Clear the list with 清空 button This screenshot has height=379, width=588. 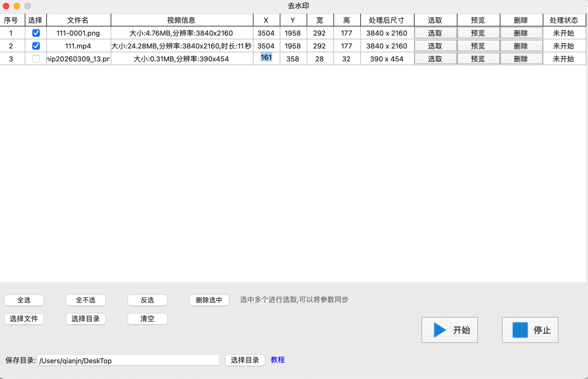coord(147,319)
